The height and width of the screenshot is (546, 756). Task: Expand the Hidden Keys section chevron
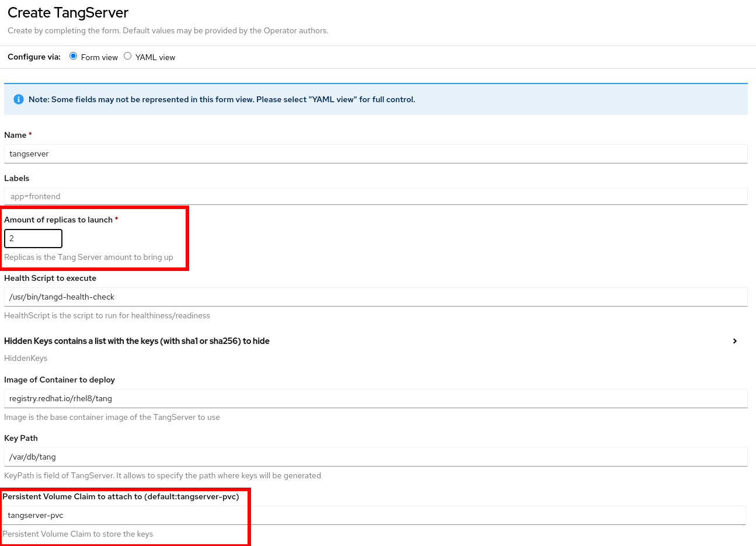coord(735,341)
